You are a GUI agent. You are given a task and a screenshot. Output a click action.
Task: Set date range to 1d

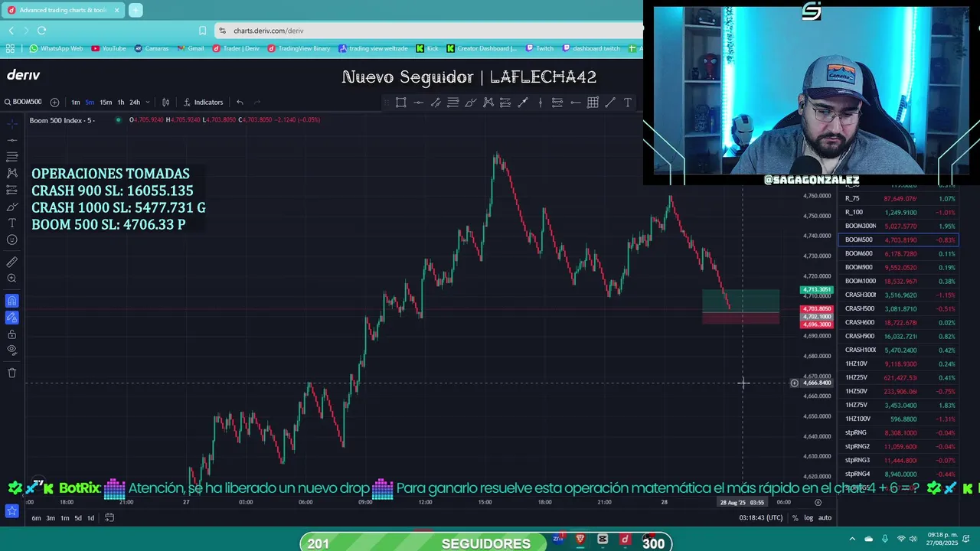point(90,518)
